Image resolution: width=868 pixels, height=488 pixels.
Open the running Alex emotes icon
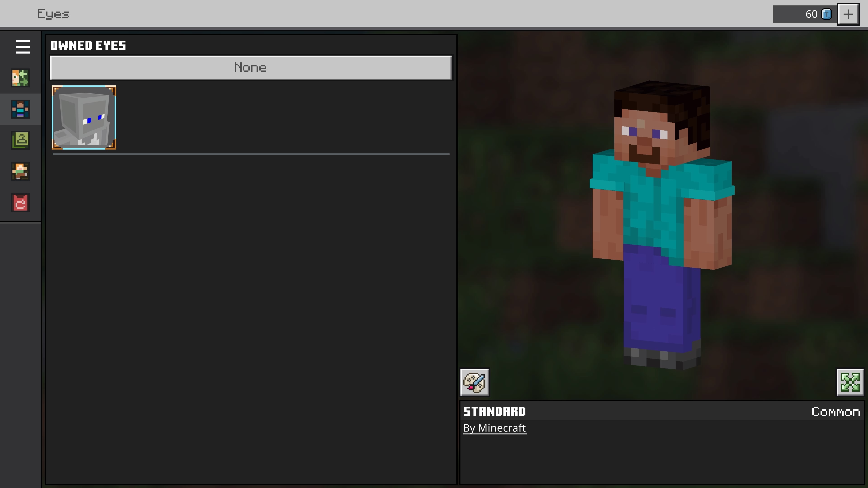[x=20, y=171]
